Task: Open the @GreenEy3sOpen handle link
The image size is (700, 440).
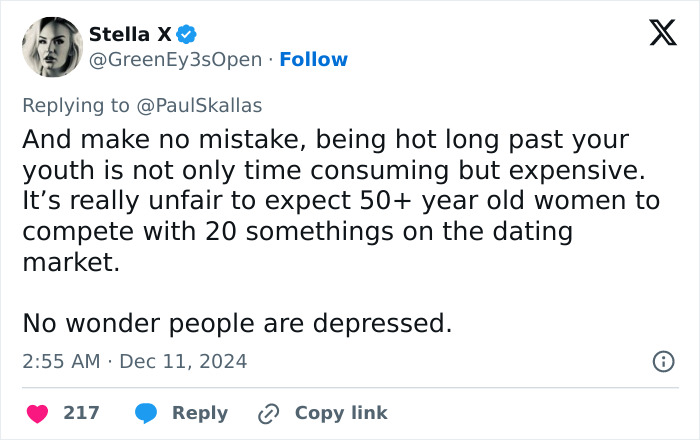Action: click(177, 60)
